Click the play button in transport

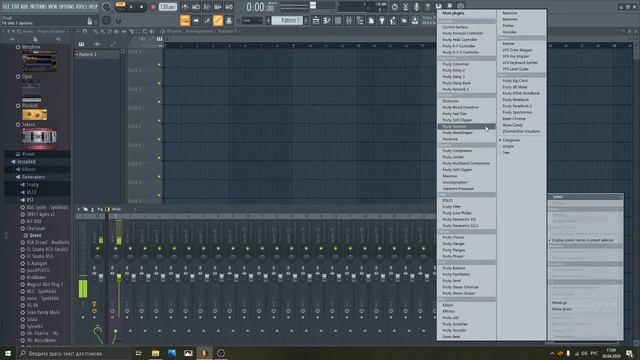(x=131, y=7)
